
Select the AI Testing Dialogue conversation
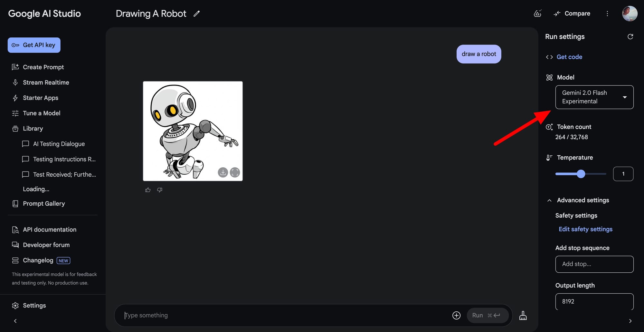[59, 144]
